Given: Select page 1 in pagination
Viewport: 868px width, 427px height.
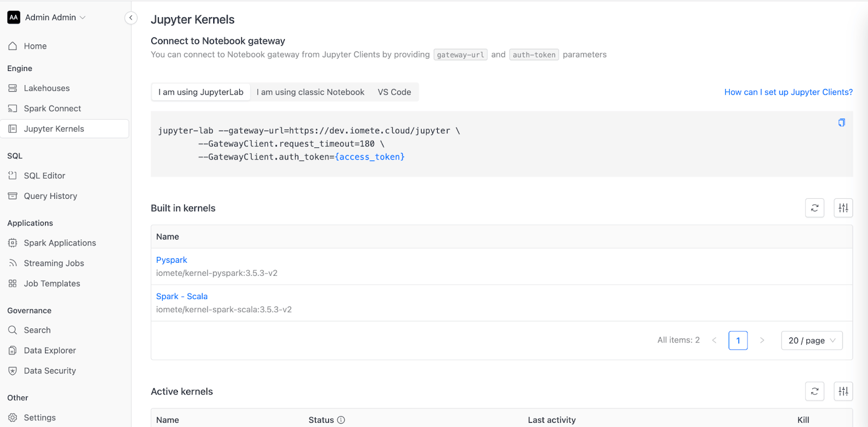Looking at the screenshot, I should [x=738, y=340].
